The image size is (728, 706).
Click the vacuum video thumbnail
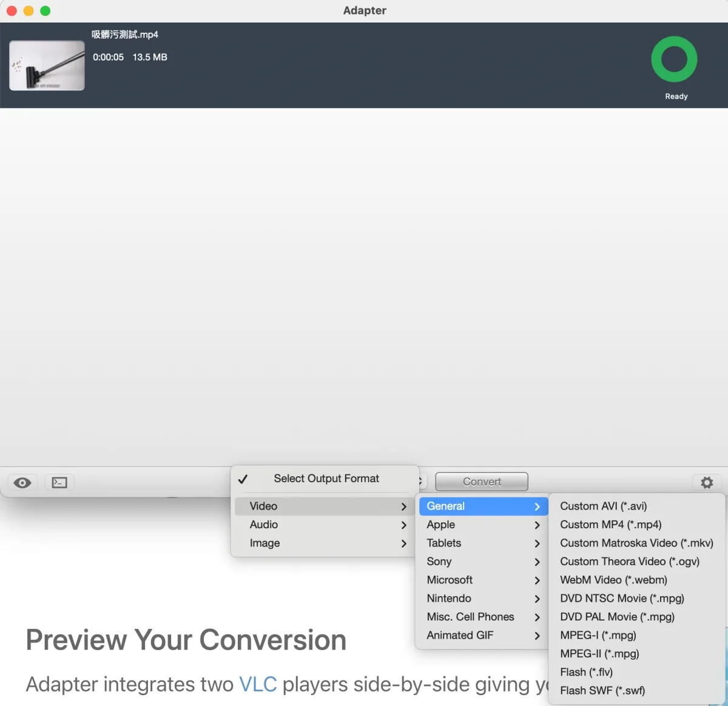coord(47,66)
